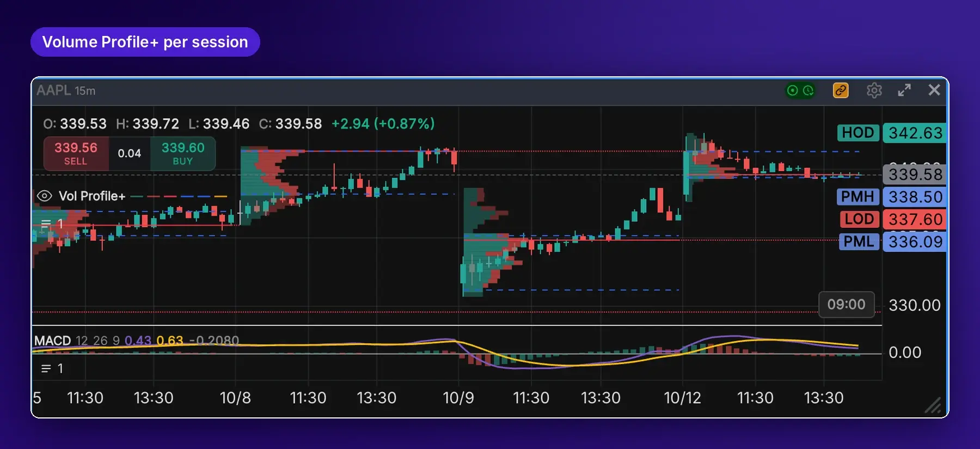Click the high price value 339.72
Screen dimensions: 980x449
(156, 124)
